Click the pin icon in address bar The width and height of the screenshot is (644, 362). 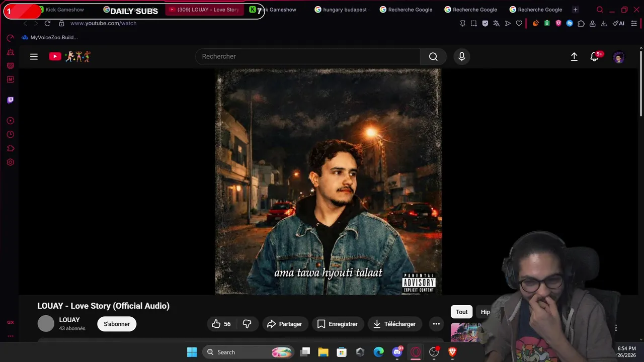pos(462,23)
